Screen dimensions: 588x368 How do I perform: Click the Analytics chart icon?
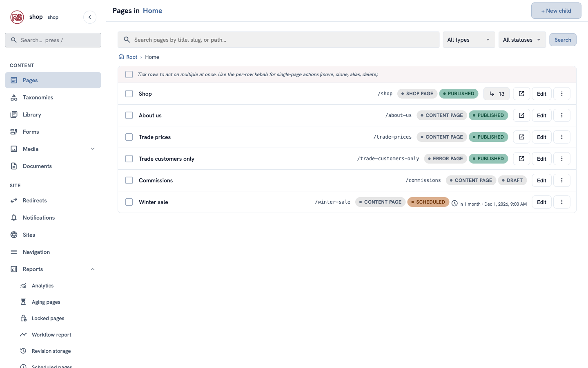[x=23, y=286]
